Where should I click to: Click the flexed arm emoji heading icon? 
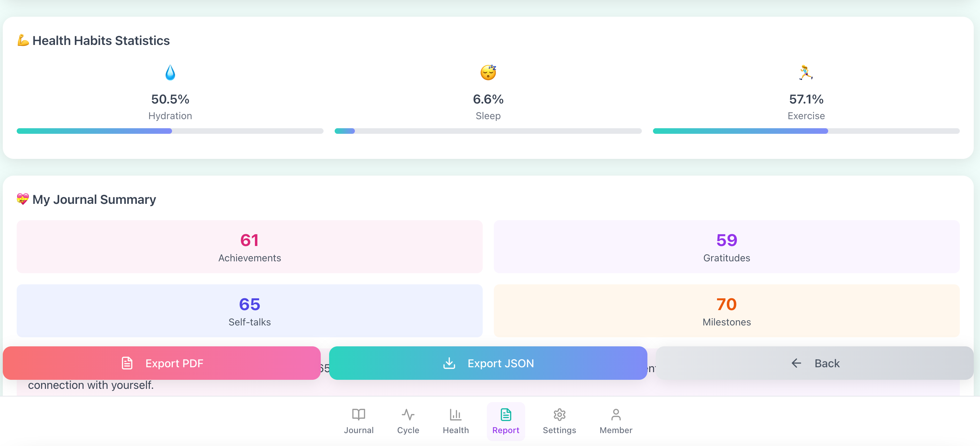tap(23, 40)
